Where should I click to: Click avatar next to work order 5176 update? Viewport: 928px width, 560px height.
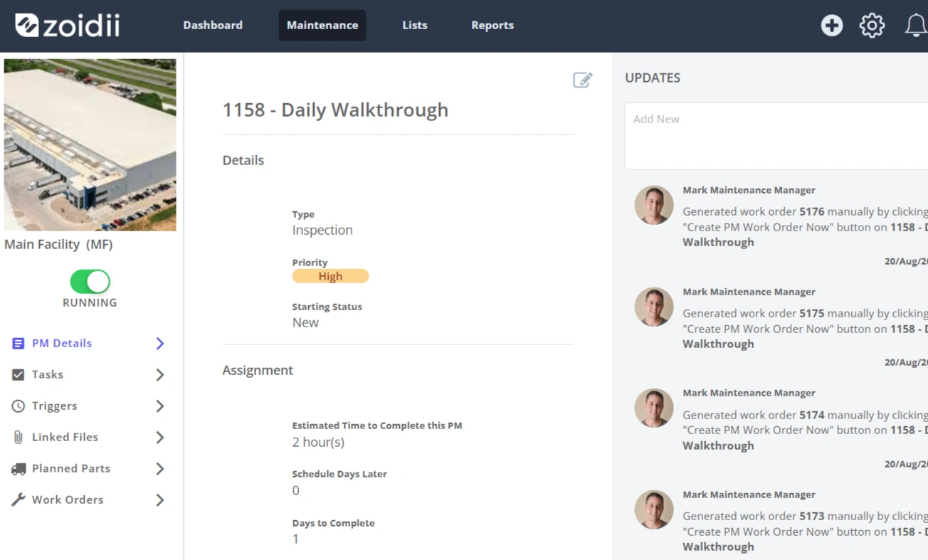click(x=654, y=205)
